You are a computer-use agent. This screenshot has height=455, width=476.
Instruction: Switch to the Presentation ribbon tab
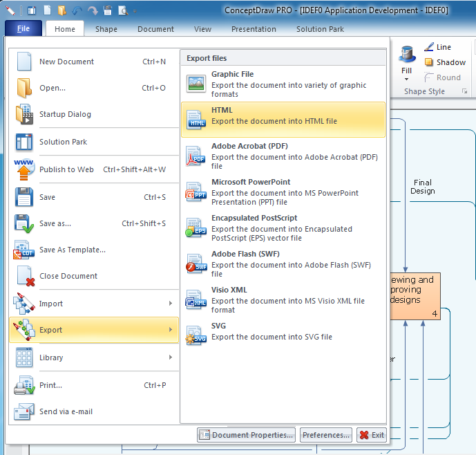coord(254,29)
